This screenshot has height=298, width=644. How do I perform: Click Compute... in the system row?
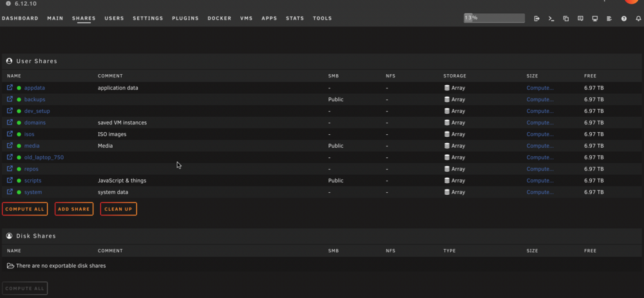pyautogui.click(x=540, y=192)
